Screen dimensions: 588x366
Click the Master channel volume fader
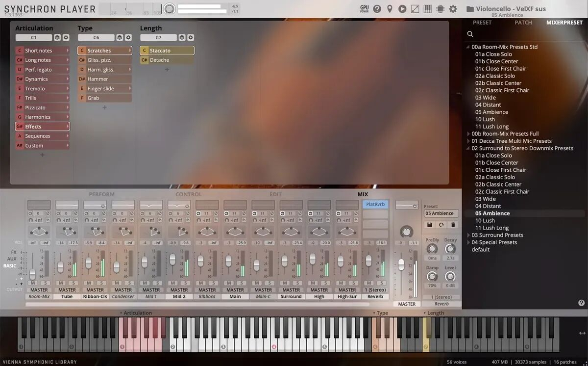tap(401, 265)
